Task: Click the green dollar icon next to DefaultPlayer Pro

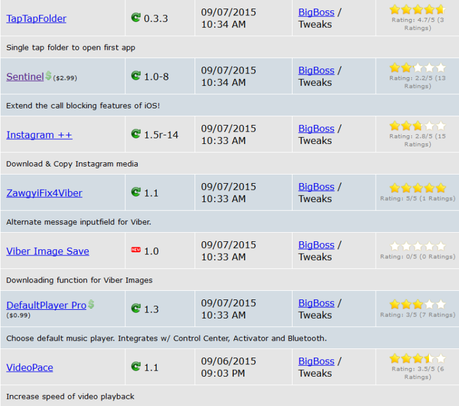Action: (91, 304)
